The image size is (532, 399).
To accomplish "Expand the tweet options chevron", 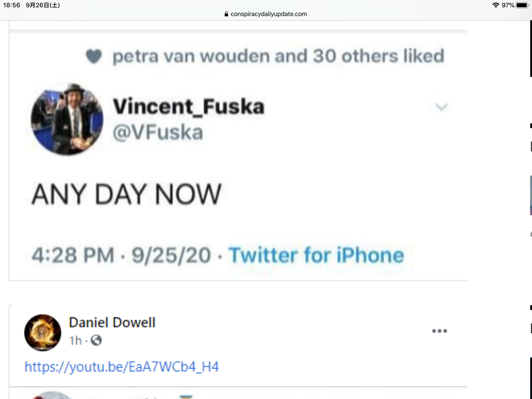I will click(x=441, y=107).
